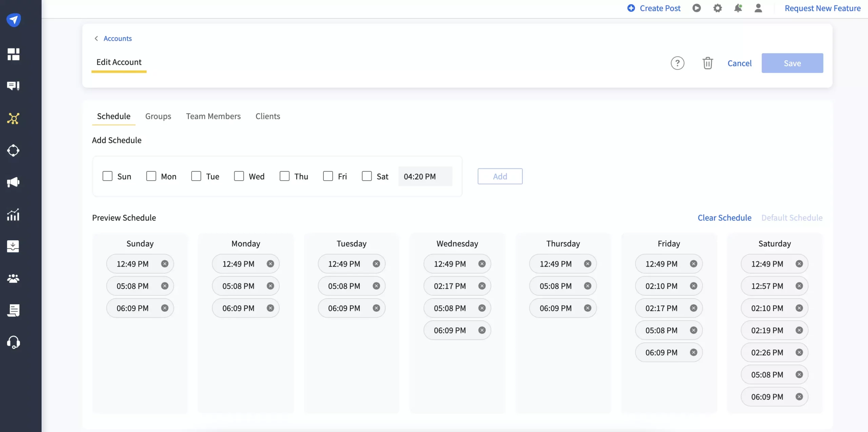Toggle the Sunday checkbox on

(107, 176)
